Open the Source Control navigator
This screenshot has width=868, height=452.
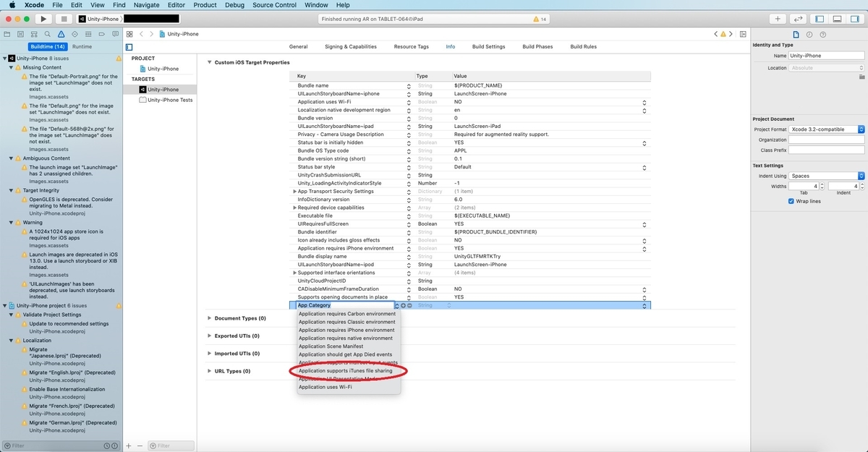click(x=20, y=34)
